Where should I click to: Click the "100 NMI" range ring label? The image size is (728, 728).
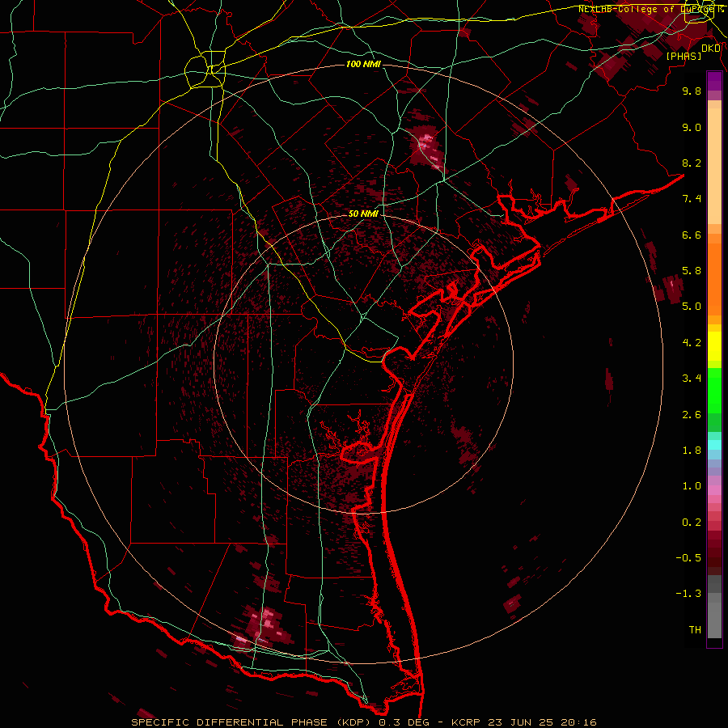pyautogui.click(x=363, y=64)
